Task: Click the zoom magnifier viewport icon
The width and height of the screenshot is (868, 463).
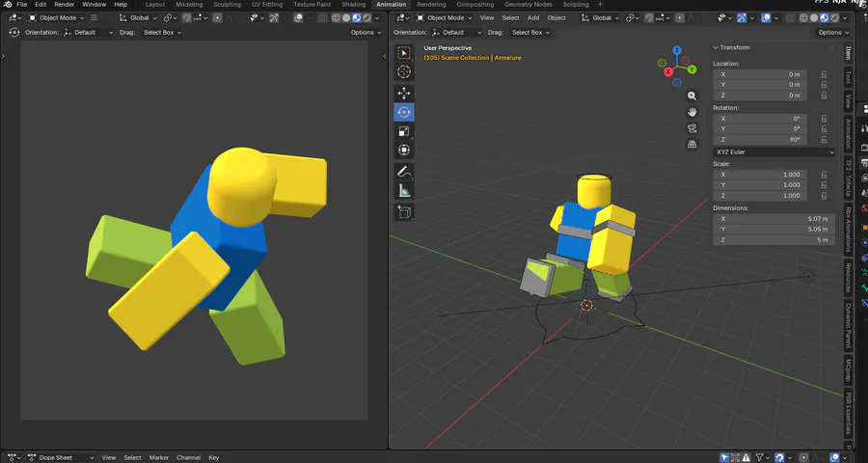Action: click(x=692, y=95)
